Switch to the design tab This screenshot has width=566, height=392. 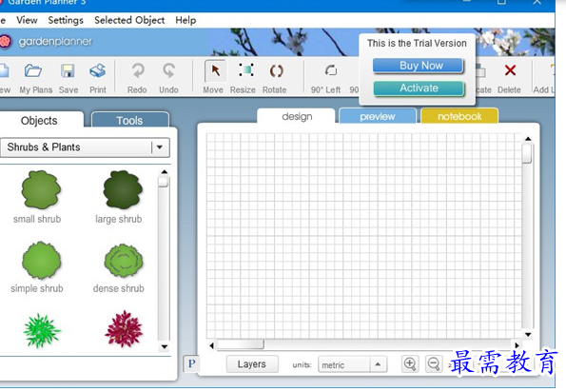pos(297,116)
